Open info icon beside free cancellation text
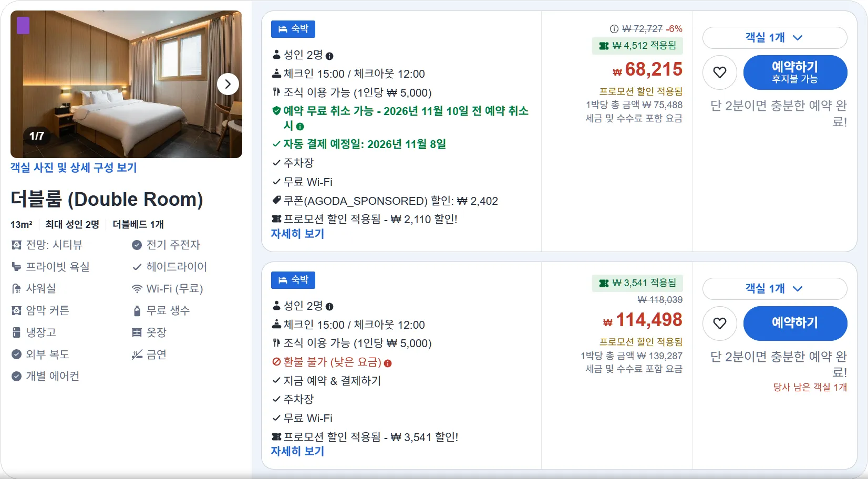The image size is (868, 480). [x=300, y=127]
